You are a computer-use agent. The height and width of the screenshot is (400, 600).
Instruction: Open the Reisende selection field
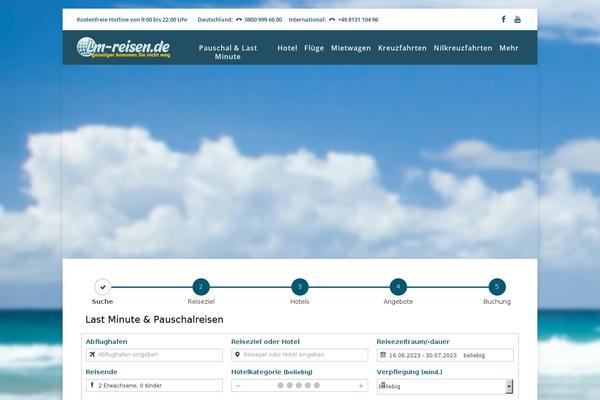154,385
